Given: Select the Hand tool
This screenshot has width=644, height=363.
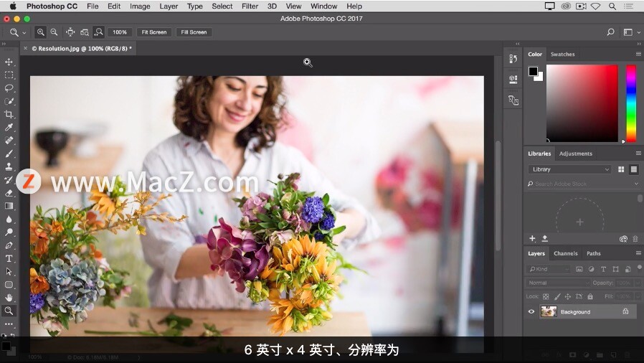Looking at the screenshot, I should click(9, 298).
